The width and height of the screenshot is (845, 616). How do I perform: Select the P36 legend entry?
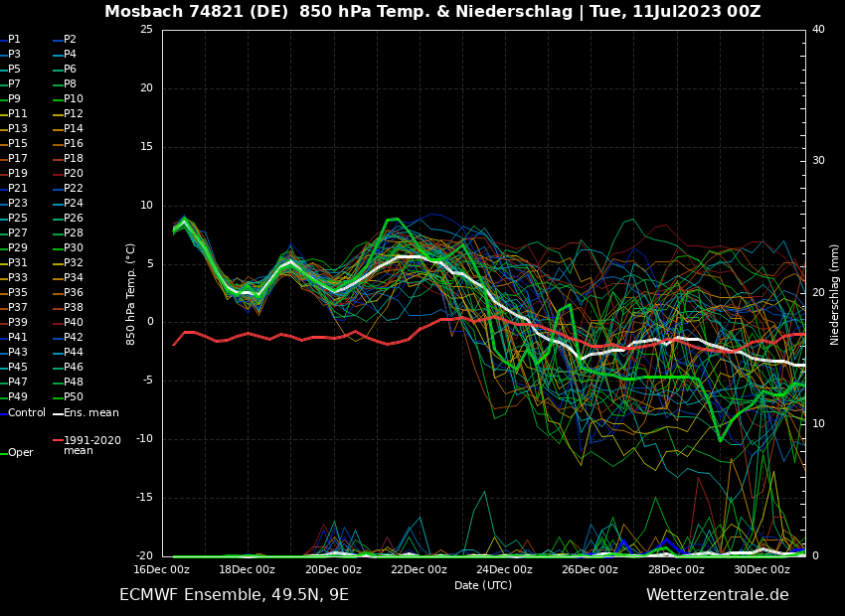tap(74, 293)
